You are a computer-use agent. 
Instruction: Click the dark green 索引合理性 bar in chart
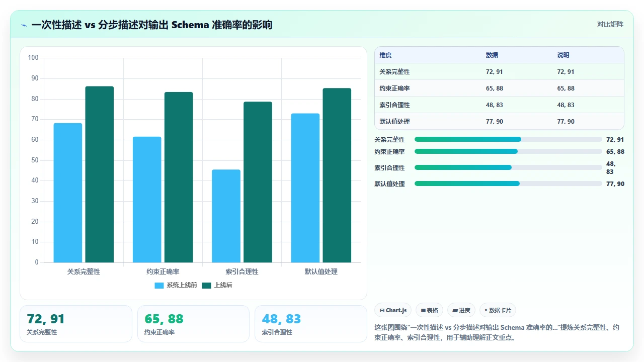(x=258, y=182)
